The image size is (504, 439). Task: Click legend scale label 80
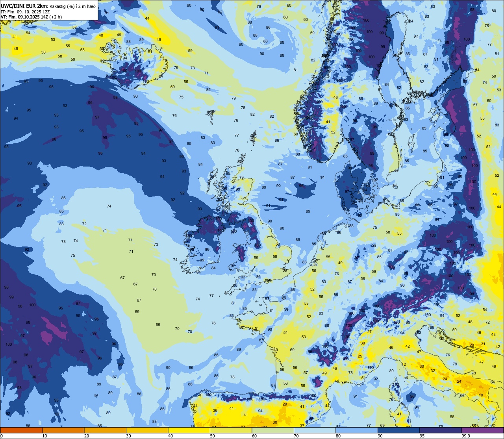tap(338, 436)
